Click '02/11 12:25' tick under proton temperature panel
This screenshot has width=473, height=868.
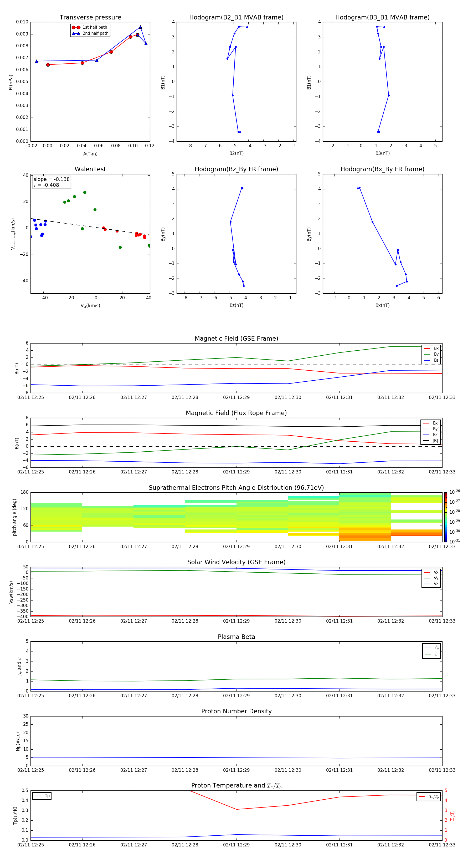pyautogui.click(x=31, y=845)
